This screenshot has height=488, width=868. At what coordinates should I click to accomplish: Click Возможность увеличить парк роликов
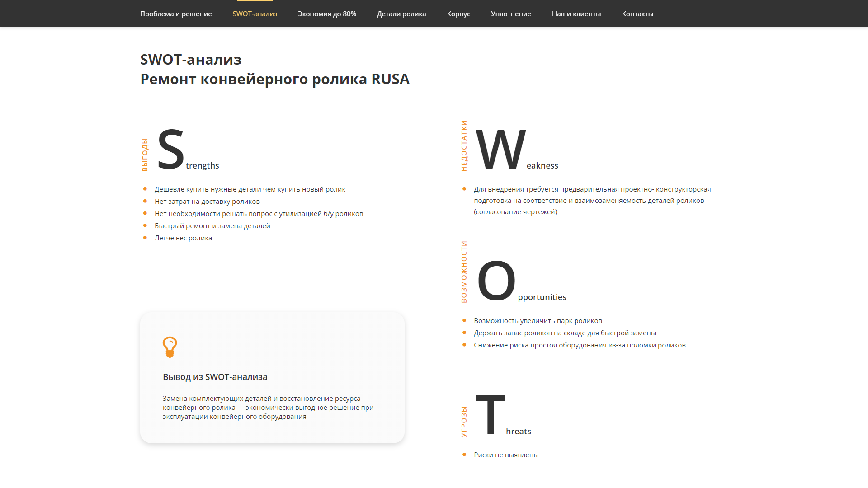click(538, 321)
